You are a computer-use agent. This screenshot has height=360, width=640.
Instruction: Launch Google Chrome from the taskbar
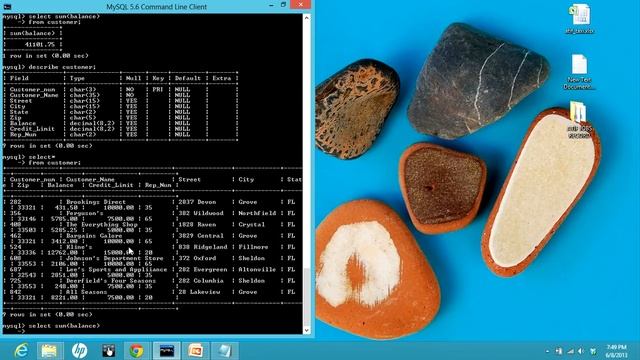pyautogui.click(x=137, y=351)
